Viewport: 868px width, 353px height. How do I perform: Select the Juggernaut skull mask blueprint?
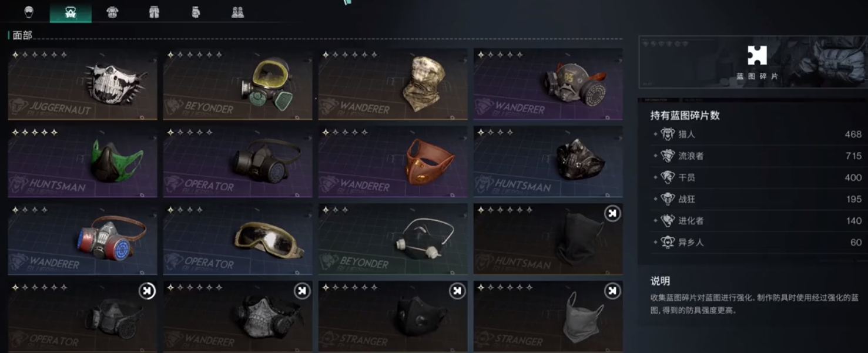pos(82,84)
